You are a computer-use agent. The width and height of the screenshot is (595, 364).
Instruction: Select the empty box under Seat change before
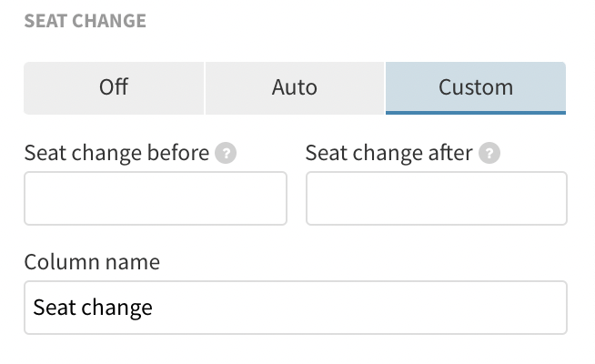coord(156,198)
